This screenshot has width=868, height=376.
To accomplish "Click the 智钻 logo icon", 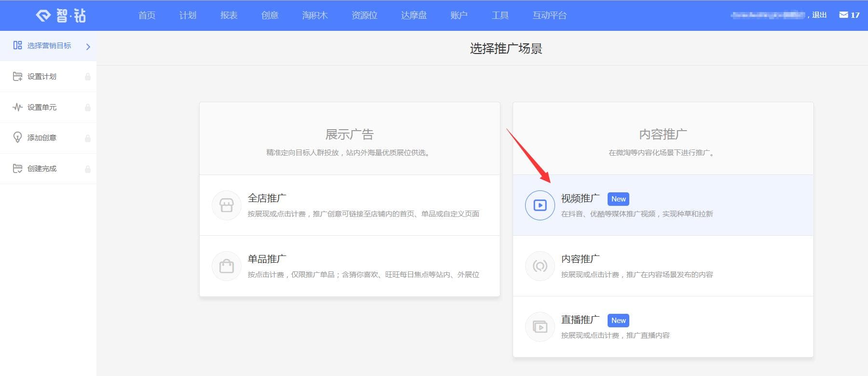I will tap(43, 15).
